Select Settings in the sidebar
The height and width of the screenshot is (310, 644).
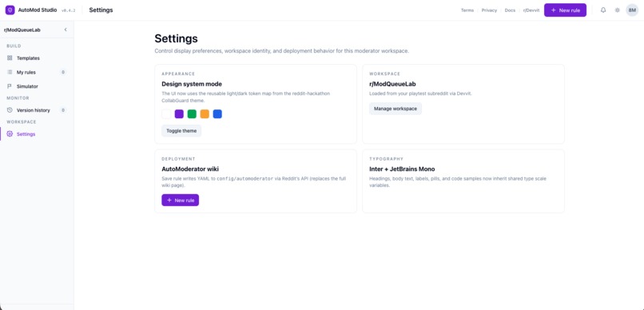[x=37, y=134]
